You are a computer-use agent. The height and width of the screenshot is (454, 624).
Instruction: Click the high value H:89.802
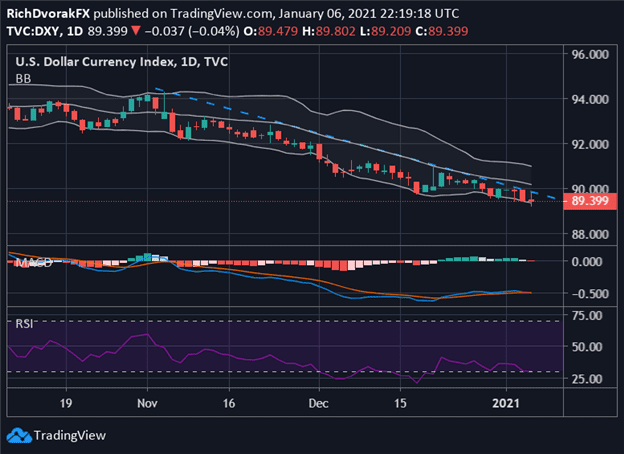click(329, 31)
